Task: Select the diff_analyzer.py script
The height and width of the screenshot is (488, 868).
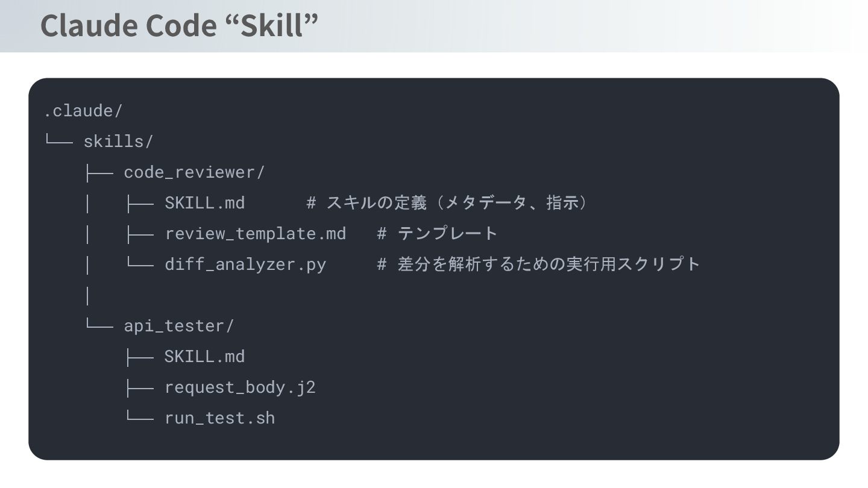Action: click(245, 264)
